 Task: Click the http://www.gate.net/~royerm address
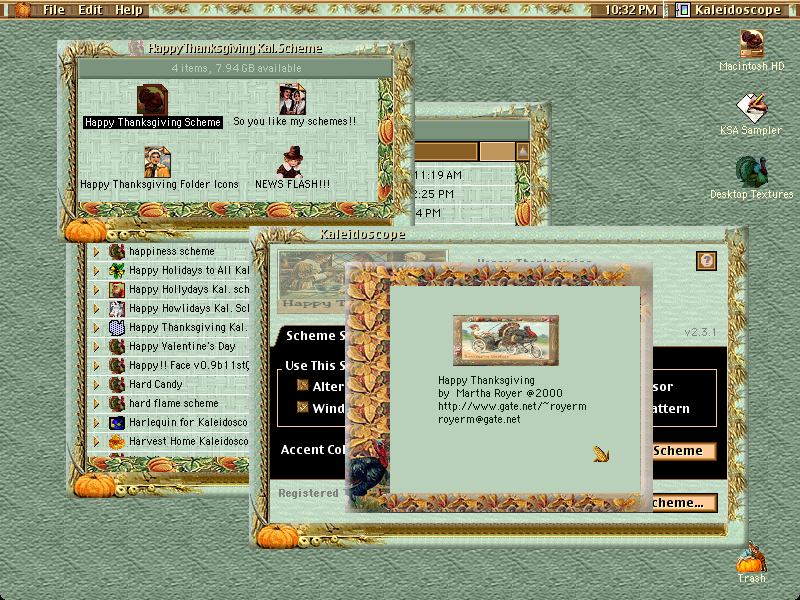tap(512, 407)
